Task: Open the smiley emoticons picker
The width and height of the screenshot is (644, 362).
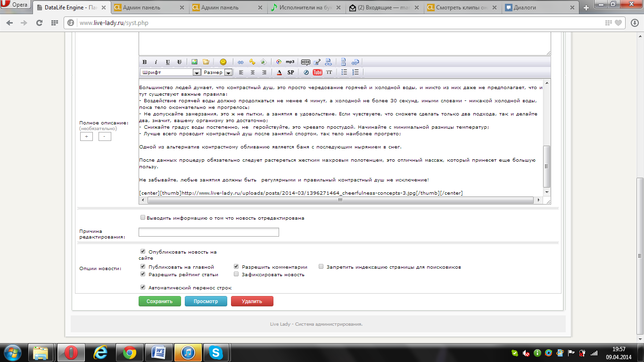Action: pos(223,62)
